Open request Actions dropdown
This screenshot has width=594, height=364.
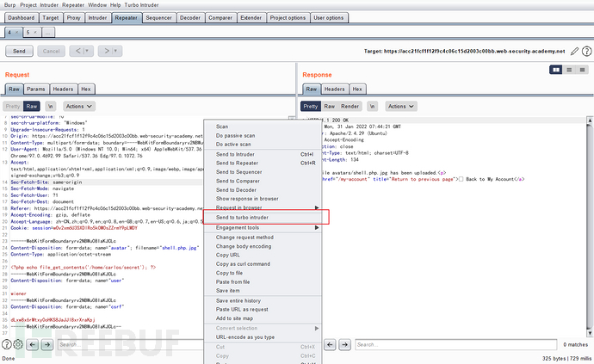pos(79,107)
